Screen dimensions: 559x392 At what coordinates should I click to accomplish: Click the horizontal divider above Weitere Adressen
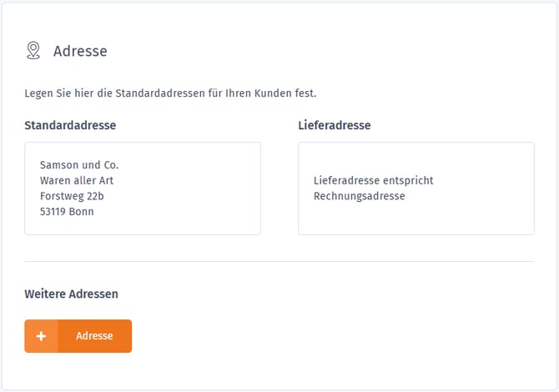(x=279, y=261)
